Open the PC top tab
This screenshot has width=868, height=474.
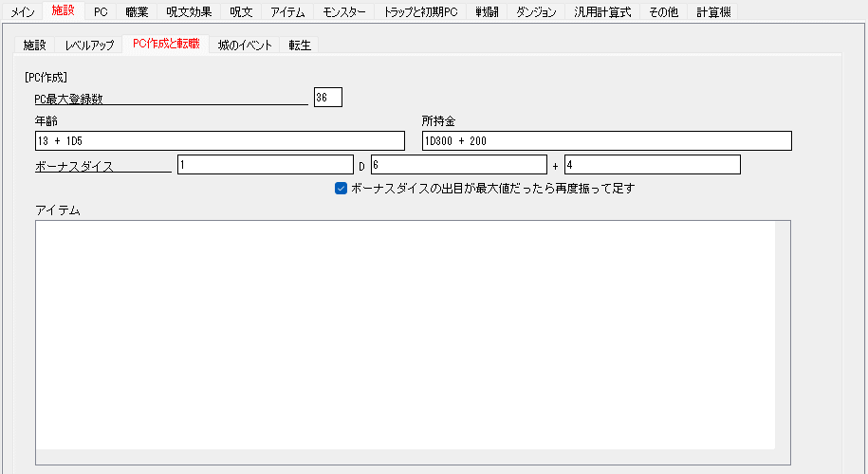(x=101, y=12)
